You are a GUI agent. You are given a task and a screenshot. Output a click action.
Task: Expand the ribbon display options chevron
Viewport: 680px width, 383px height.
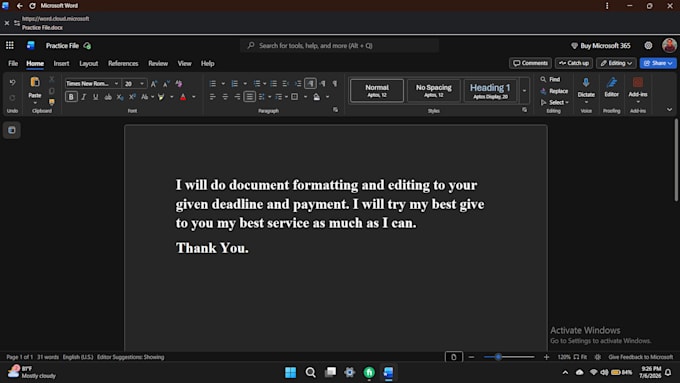669,110
